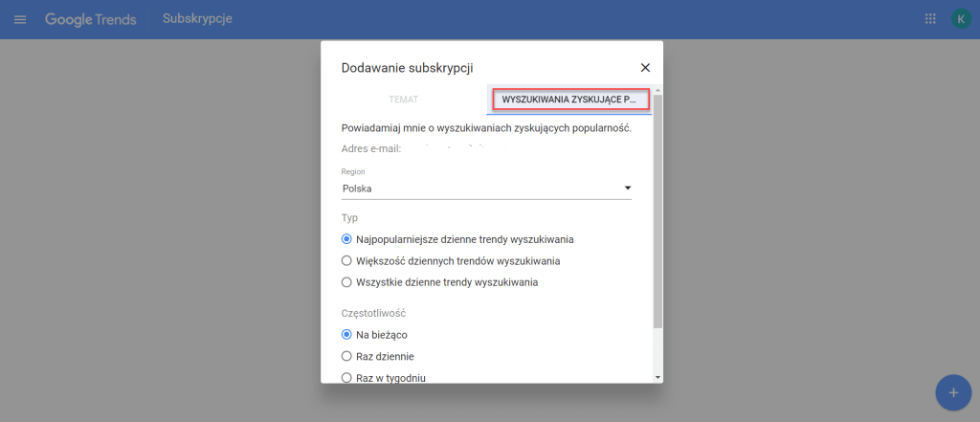The height and width of the screenshot is (422, 980).
Task: Switch to the TEMAT tab
Action: point(403,100)
